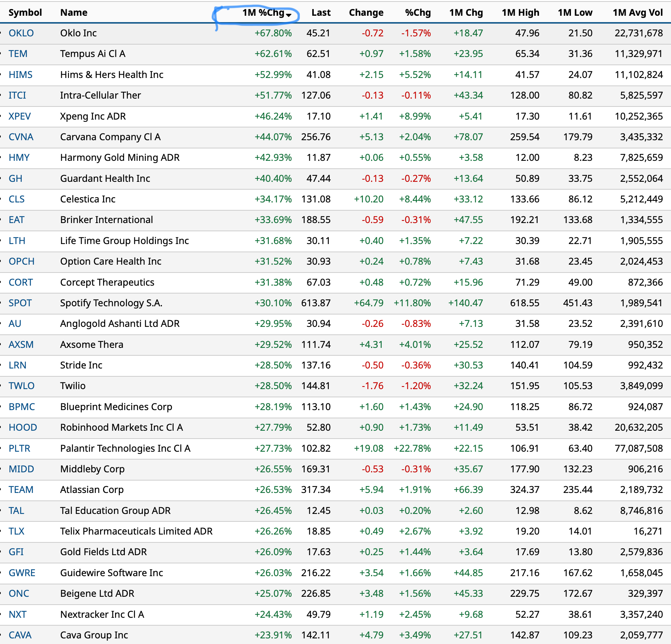Open the TEM symbol link
Viewport: 671px width, 644px height.
coord(18,54)
